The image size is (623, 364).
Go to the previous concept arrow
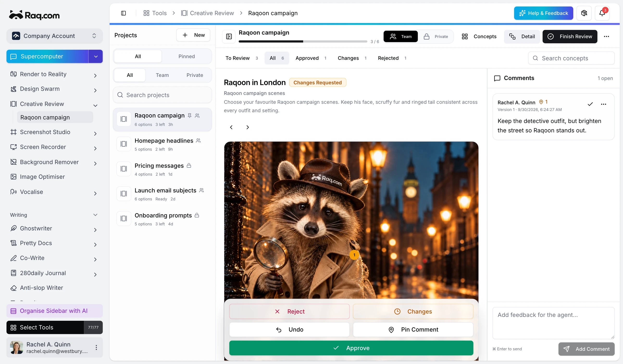[x=231, y=127]
